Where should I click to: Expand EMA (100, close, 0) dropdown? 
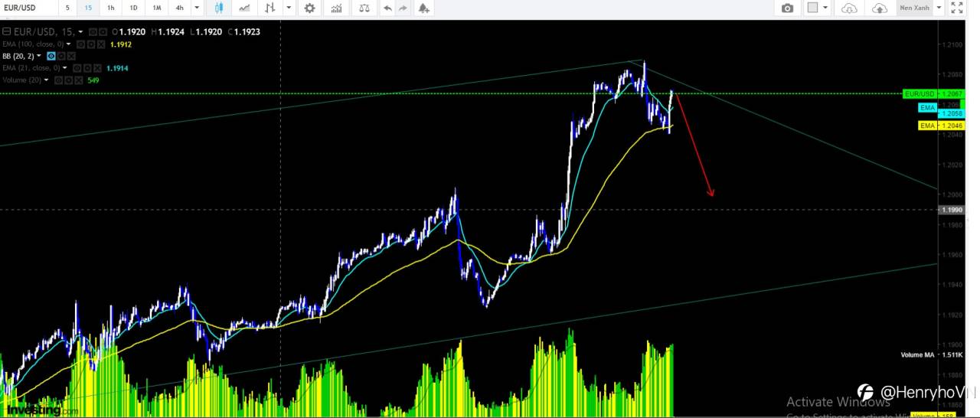pos(68,44)
